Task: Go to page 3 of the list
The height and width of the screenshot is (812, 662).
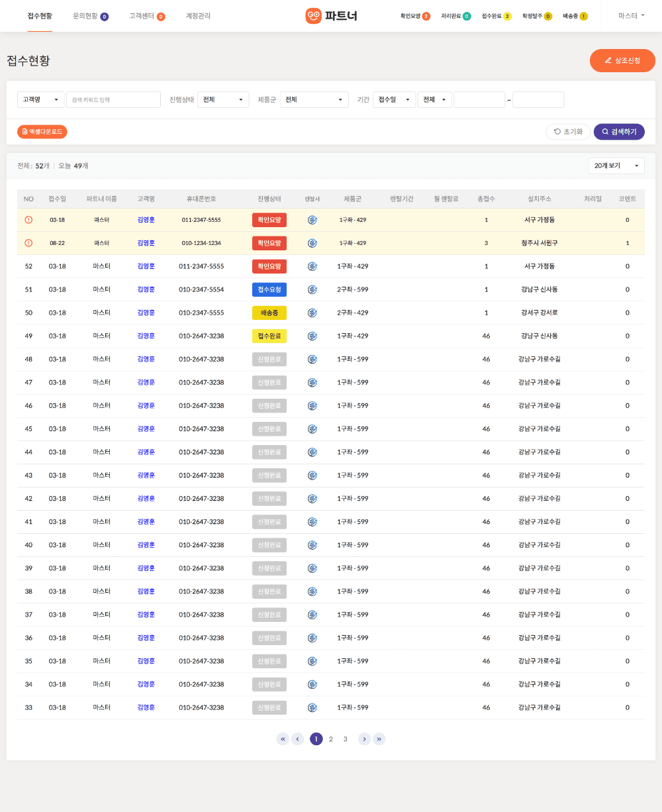Action: 346,739
